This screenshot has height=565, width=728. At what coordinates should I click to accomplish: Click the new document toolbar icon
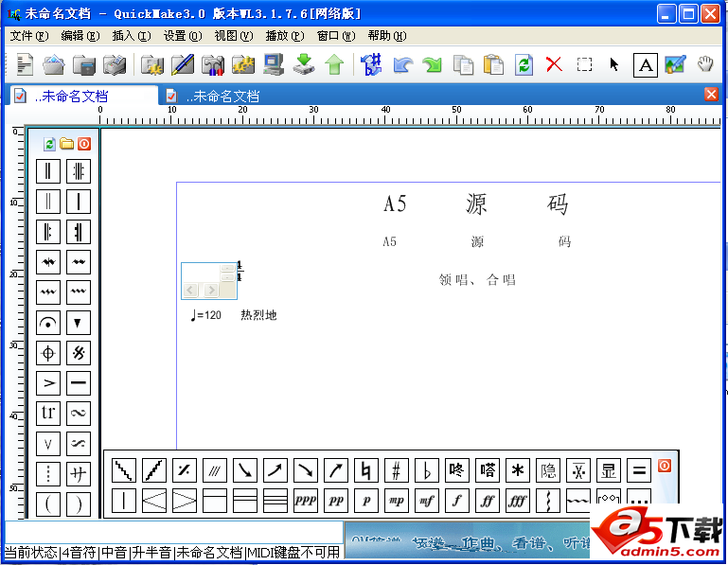coord(25,64)
